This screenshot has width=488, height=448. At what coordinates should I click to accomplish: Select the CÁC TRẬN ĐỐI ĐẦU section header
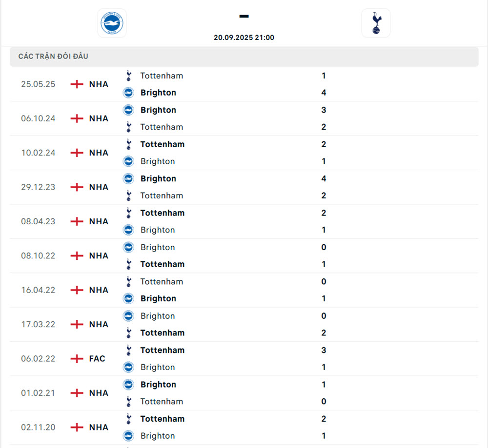pos(53,57)
